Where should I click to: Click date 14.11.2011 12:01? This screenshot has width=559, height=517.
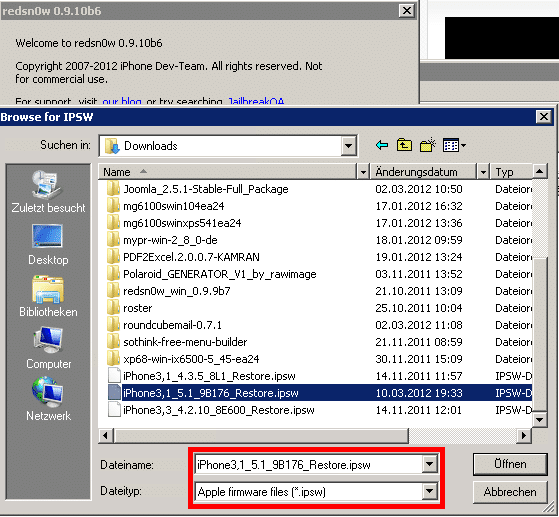point(419,410)
